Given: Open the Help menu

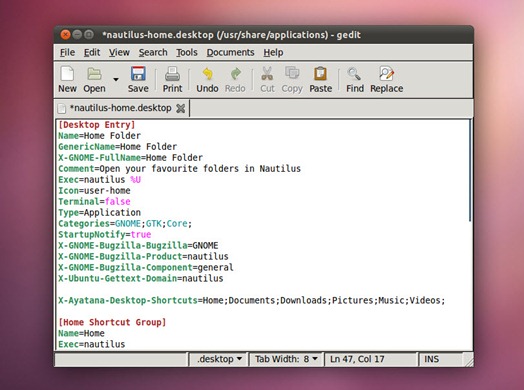Looking at the screenshot, I should tap(273, 52).
